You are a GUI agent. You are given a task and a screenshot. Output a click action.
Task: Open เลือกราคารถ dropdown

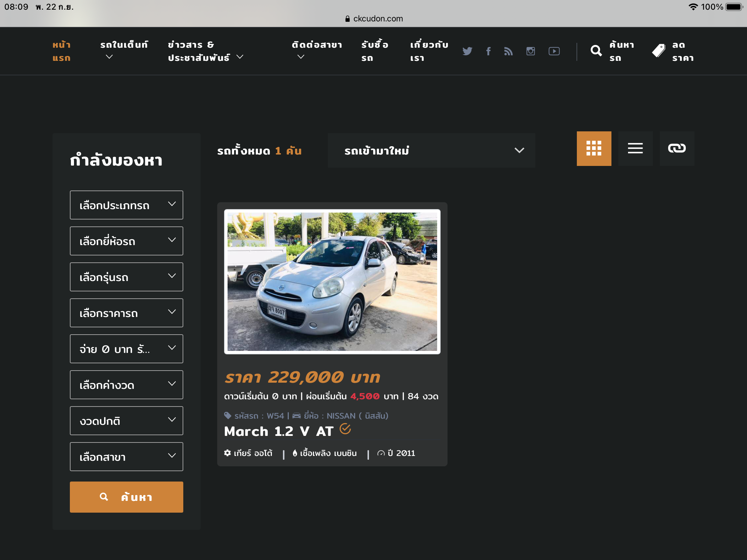[x=127, y=313]
